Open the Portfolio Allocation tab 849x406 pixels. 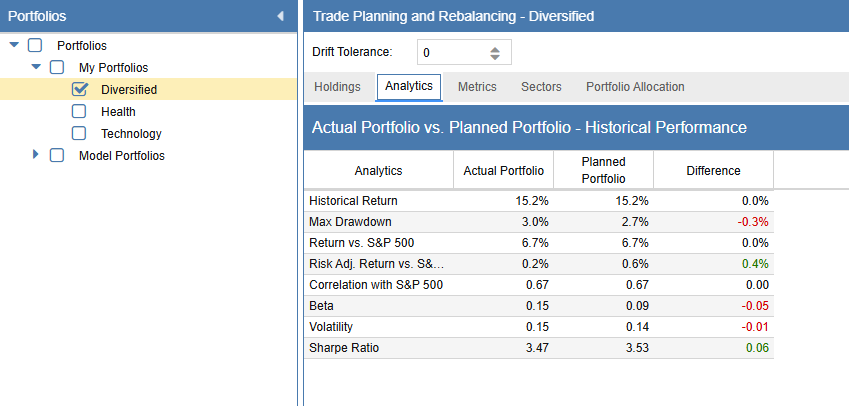point(635,87)
